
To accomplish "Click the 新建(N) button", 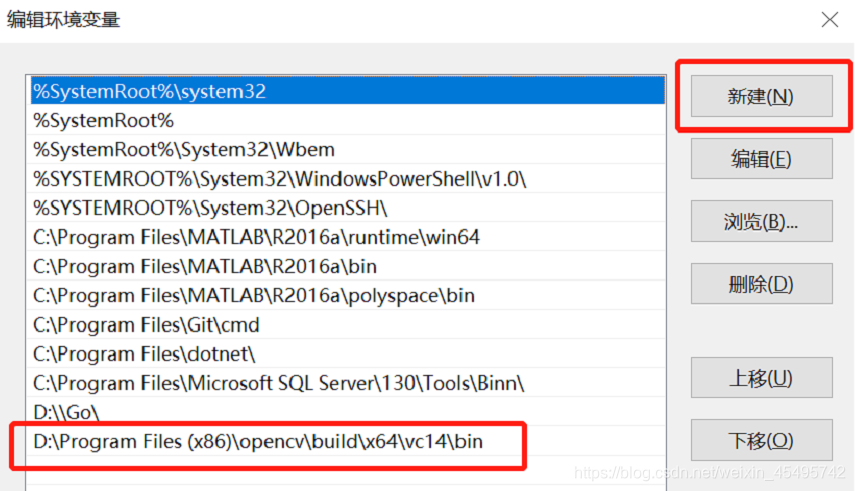I will point(761,97).
